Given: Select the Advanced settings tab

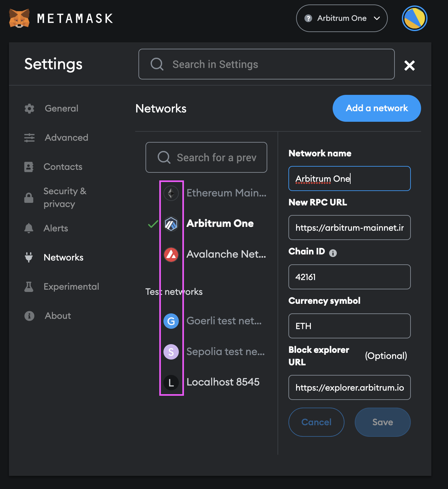Looking at the screenshot, I should 66,137.
